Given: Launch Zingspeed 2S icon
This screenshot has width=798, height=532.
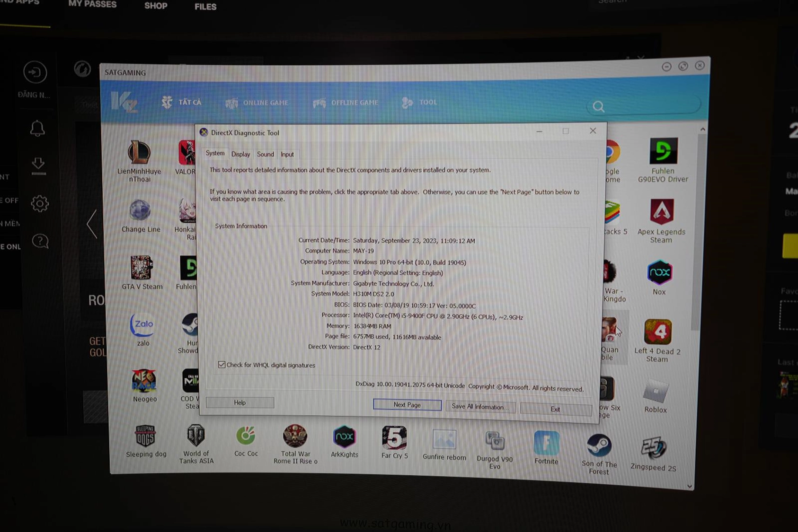Looking at the screenshot, I should (x=653, y=448).
